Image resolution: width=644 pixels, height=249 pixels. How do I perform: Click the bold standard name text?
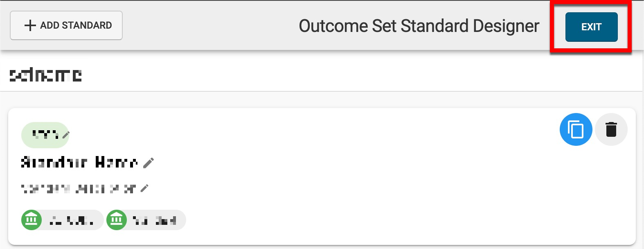(x=79, y=163)
